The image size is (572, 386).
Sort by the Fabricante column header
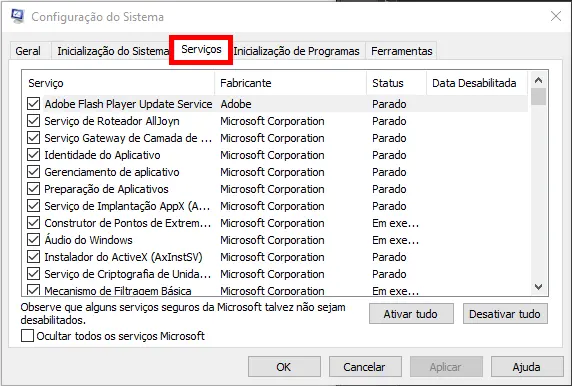point(290,83)
